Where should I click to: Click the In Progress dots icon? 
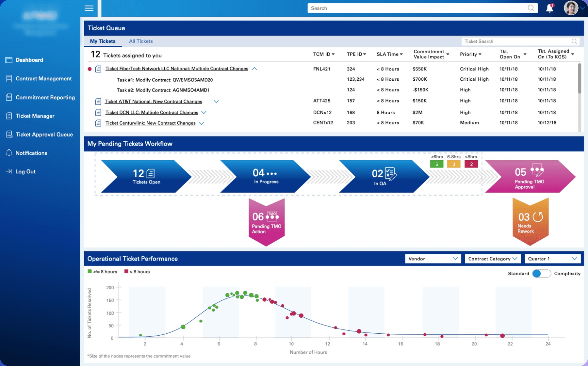[271, 174]
